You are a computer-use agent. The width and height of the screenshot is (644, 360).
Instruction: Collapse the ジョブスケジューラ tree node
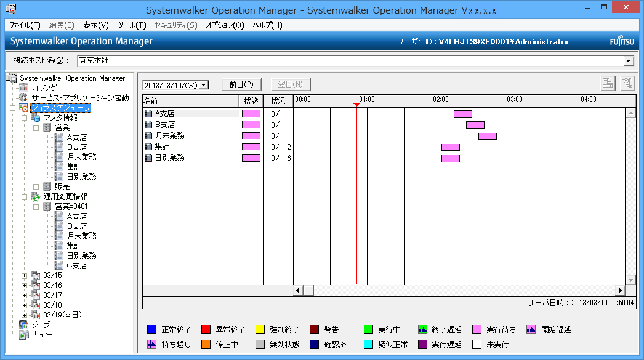click(13, 108)
